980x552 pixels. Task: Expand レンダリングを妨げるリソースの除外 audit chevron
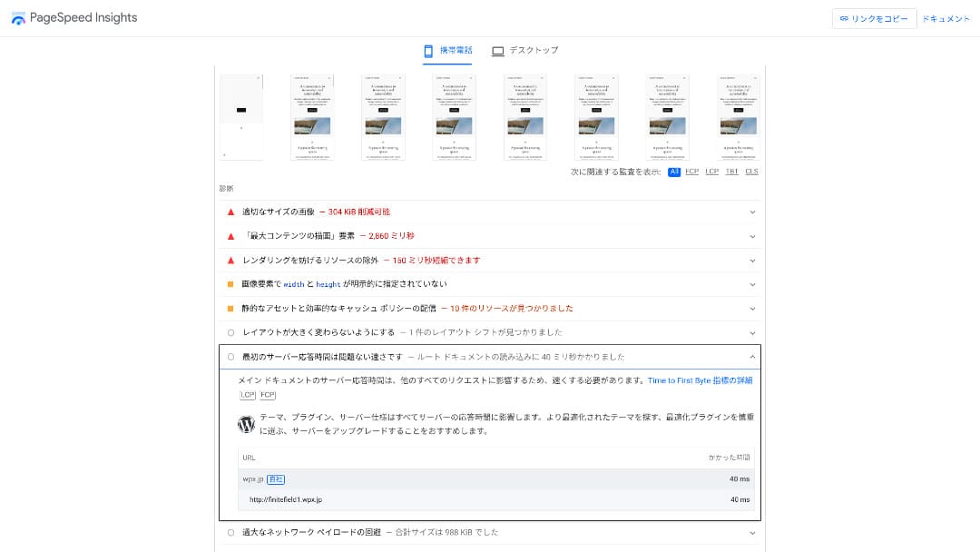pos(752,261)
